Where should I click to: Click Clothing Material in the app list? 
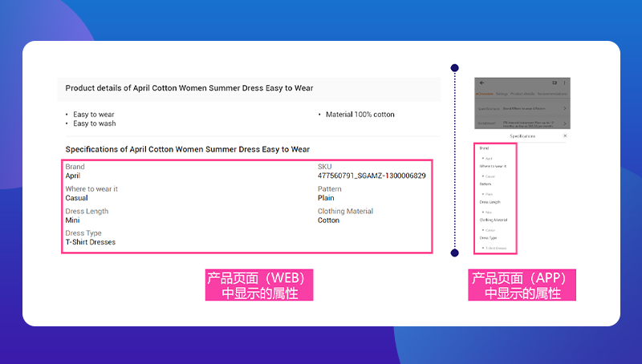494,220
